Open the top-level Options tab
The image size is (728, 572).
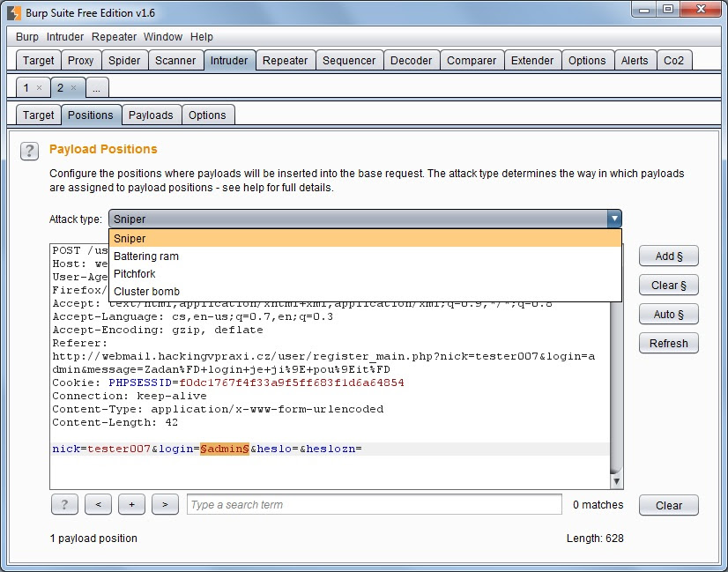tap(587, 60)
